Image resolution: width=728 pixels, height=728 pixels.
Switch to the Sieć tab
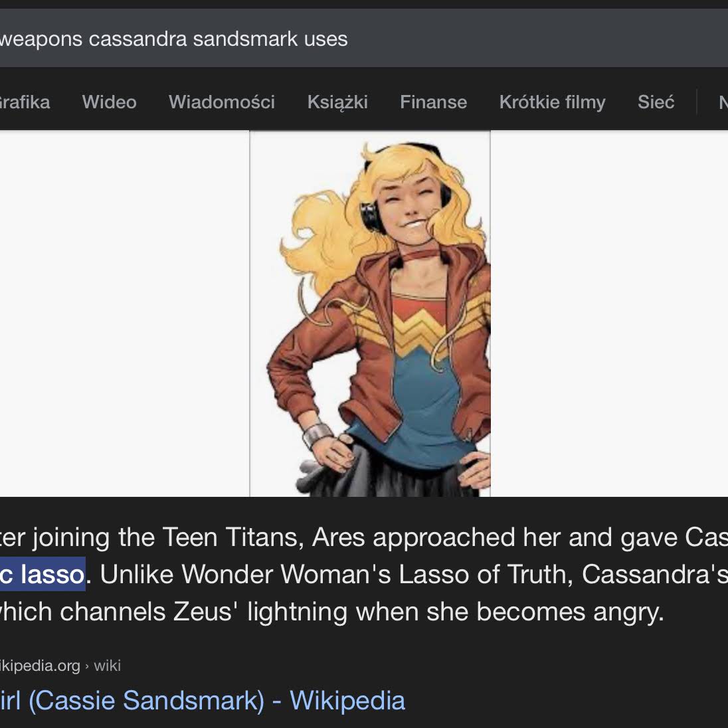point(656,102)
